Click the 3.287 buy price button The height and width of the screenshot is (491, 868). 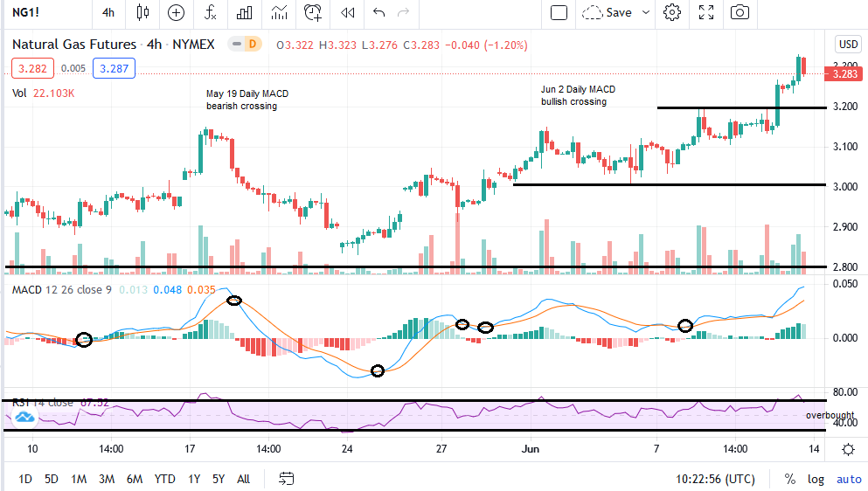pyautogui.click(x=114, y=69)
